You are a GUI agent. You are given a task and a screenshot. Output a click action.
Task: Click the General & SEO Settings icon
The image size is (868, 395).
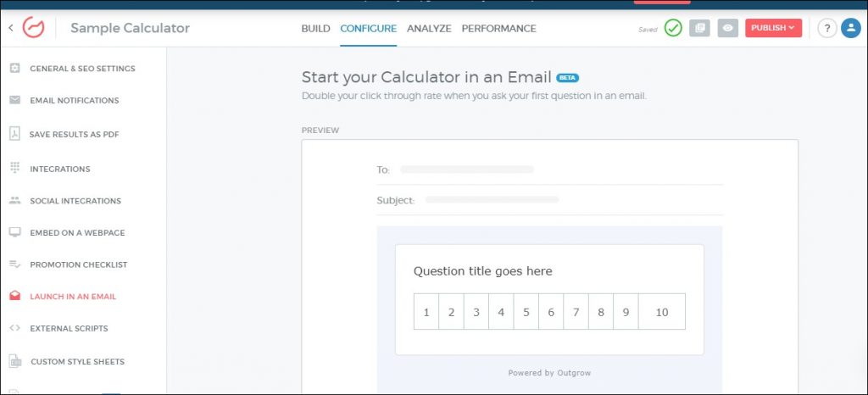14,69
